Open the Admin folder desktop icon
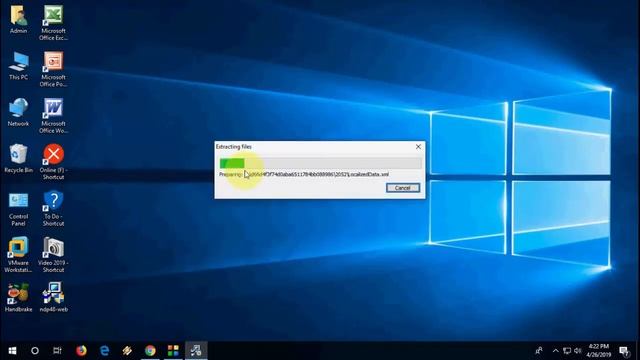 point(18,20)
